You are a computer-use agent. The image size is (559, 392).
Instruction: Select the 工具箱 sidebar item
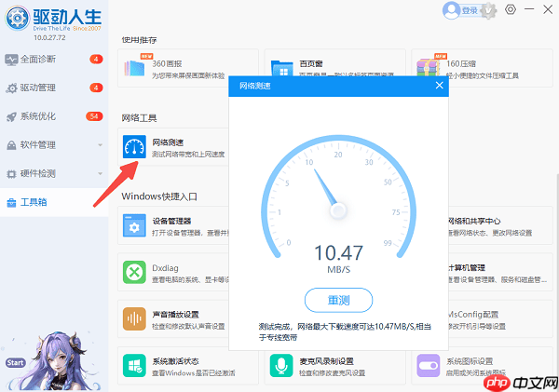pyautogui.click(x=54, y=202)
